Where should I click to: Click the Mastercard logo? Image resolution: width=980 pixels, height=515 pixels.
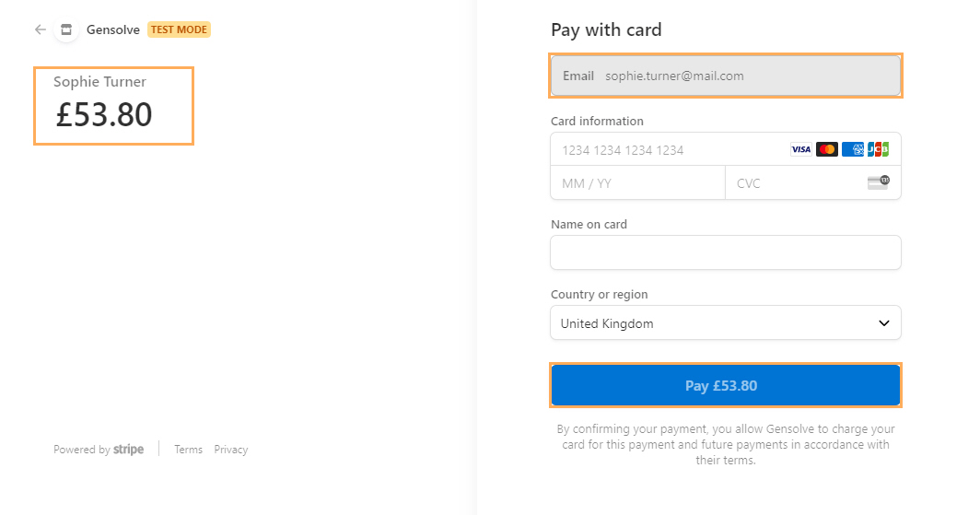click(x=827, y=149)
